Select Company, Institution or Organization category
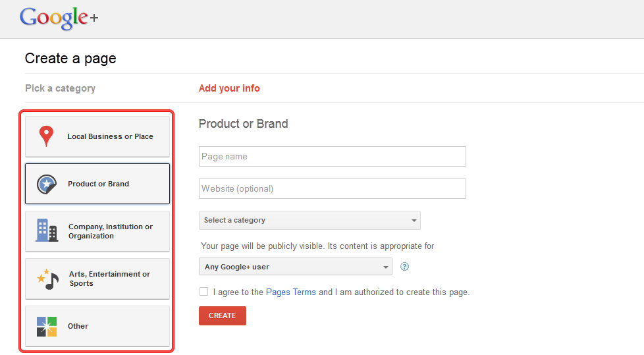Viewport: 644px width, 355px height. pos(110,231)
